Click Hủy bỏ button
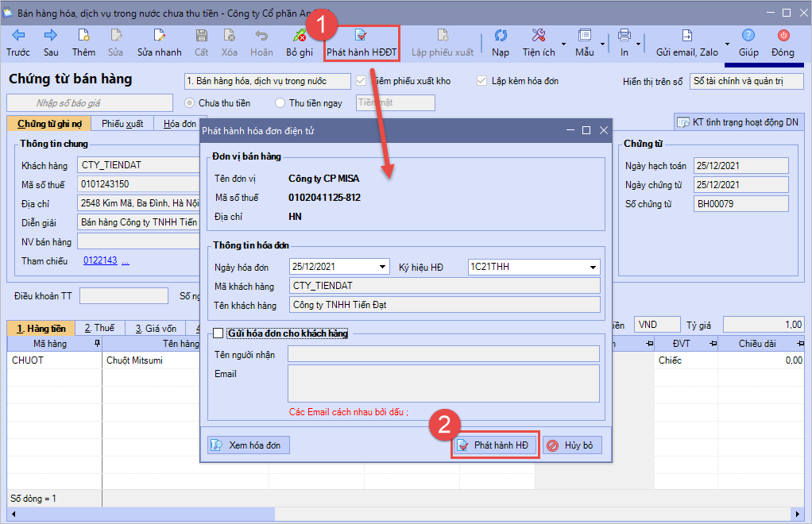 (572, 445)
